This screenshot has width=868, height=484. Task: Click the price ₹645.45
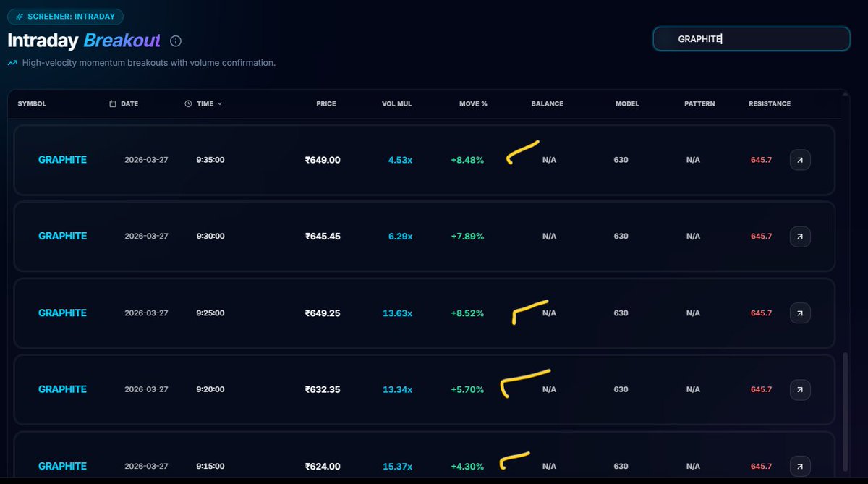[x=323, y=237]
